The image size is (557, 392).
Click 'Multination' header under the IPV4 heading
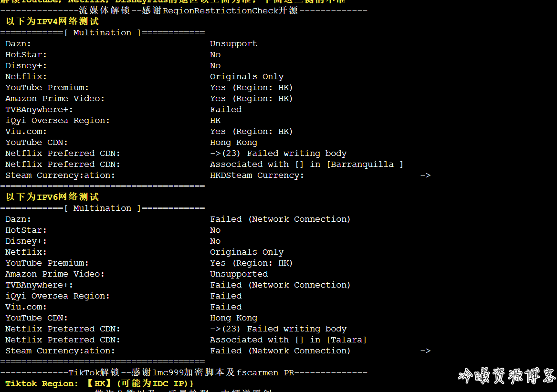[x=102, y=32]
